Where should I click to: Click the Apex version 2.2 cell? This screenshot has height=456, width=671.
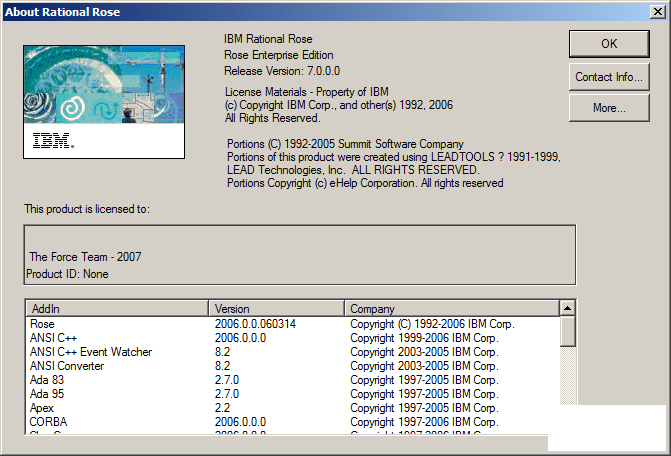click(223, 408)
